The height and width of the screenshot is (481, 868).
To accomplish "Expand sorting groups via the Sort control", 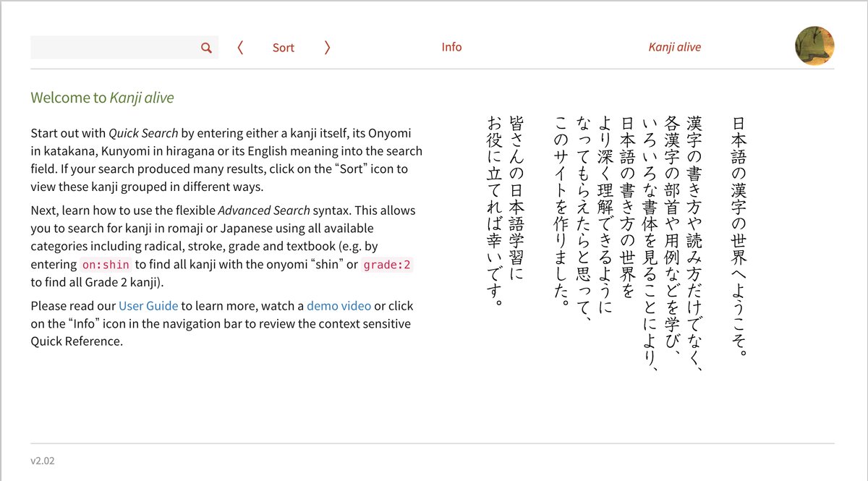I will point(283,47).
